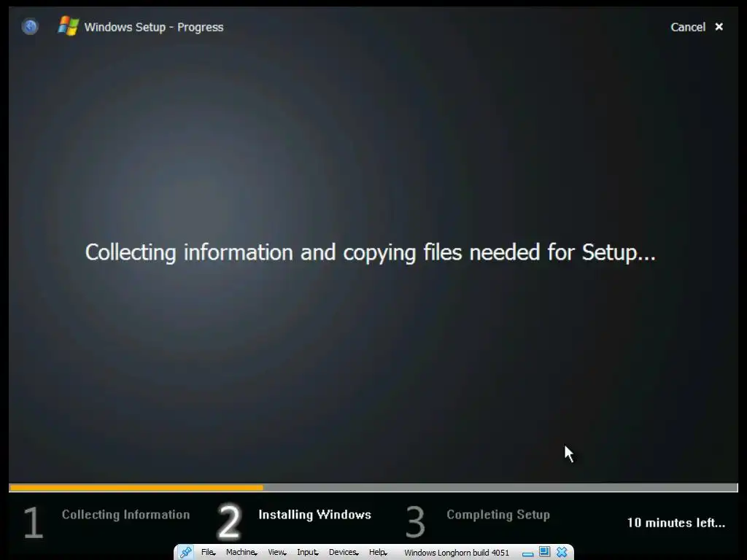Open the Help menu in VirtualBox toolbar

coord(378,552)
